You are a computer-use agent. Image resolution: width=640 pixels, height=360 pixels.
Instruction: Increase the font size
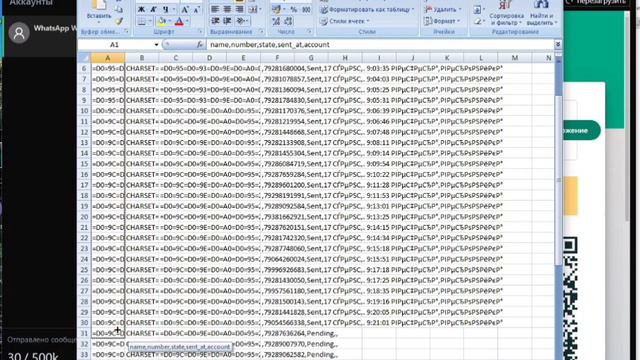(185, 9)
